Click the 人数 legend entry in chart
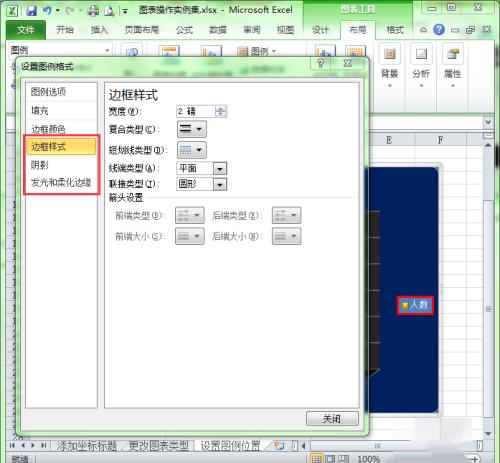500x463 pixels. [x=415, y=305]
